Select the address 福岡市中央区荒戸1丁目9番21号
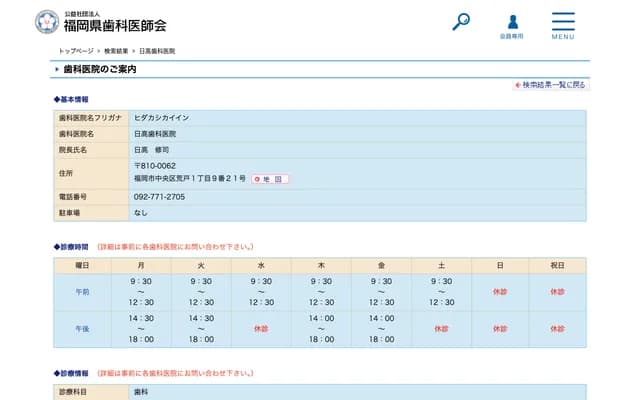 [x=190, y=178]
